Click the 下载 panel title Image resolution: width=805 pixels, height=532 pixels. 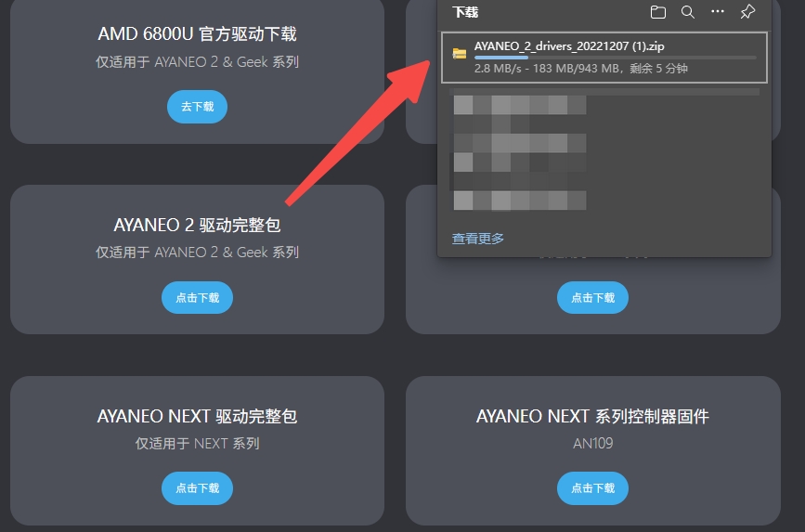click(465, 12)
